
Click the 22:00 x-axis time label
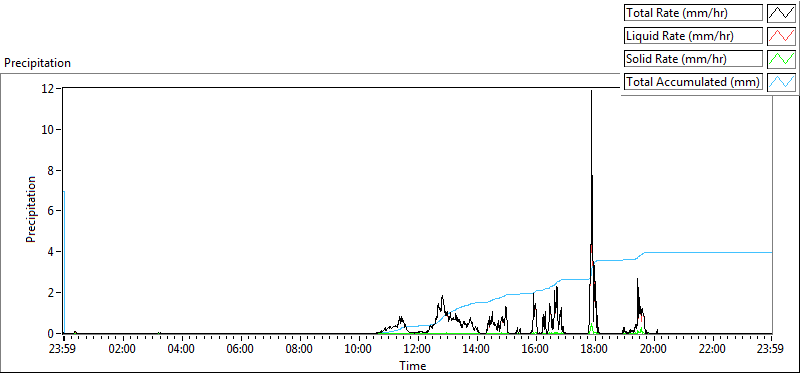713,350
